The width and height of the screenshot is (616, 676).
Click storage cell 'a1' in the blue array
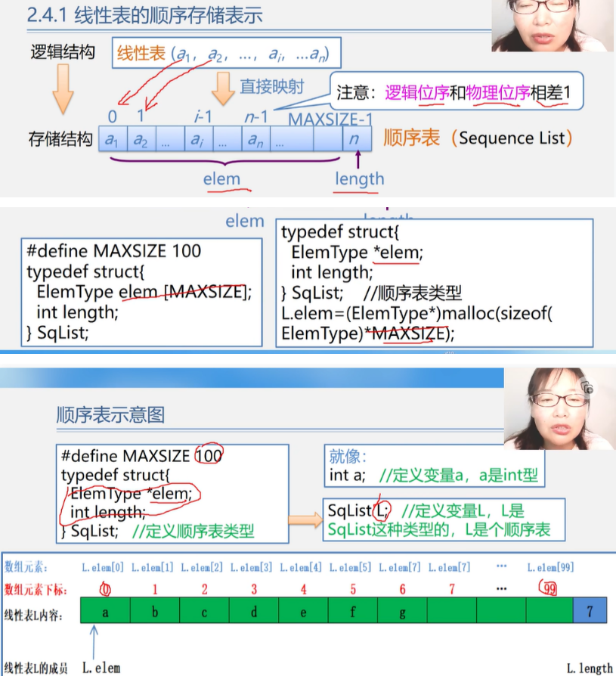113,138
